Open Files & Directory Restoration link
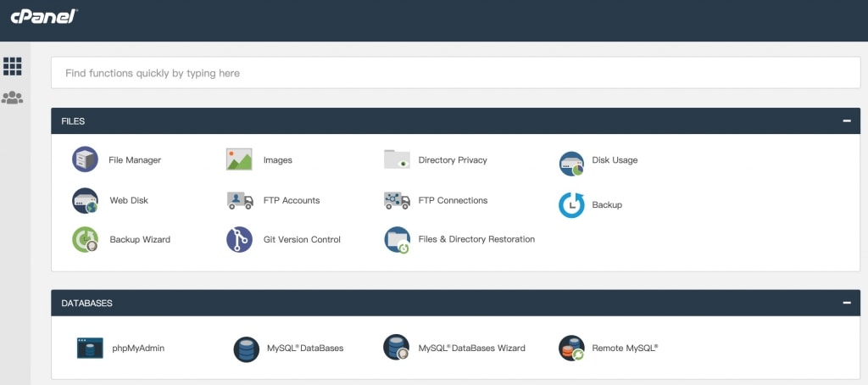The image size is (868, 385). [x=476, y=239]
